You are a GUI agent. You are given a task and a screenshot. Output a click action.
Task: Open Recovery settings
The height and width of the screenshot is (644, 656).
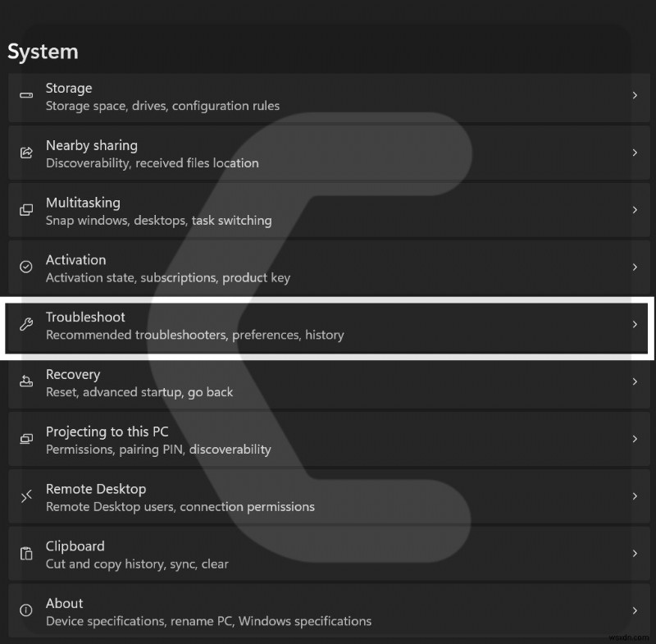(x=328, y=382)
